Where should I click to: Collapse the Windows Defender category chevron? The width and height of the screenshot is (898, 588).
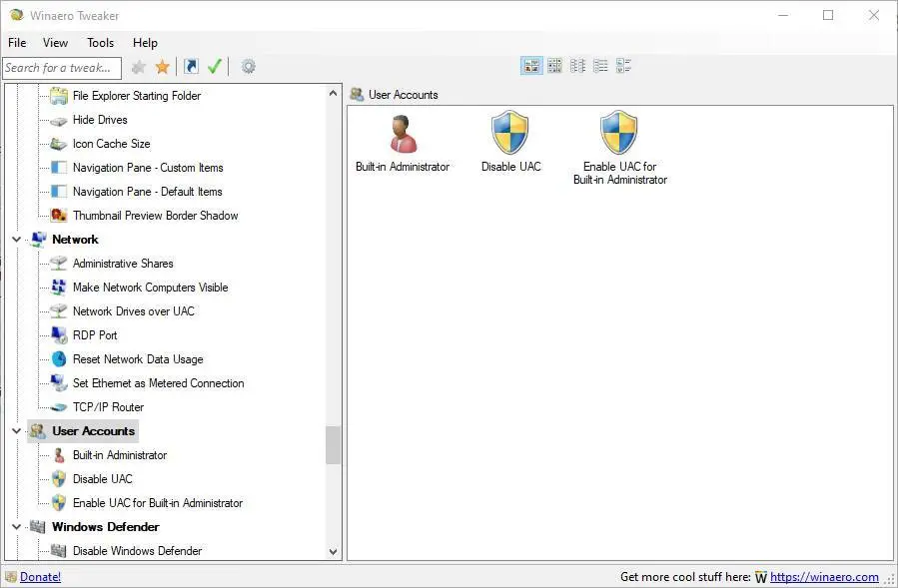pos(17,527)
